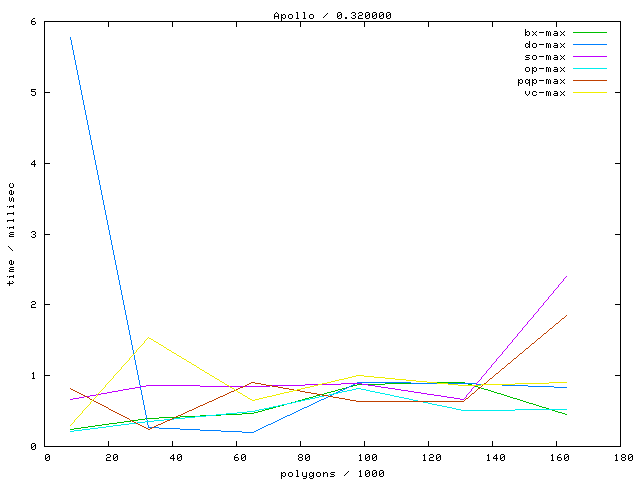Click the x-axis label polygons / 1000

tap(332, 473)
